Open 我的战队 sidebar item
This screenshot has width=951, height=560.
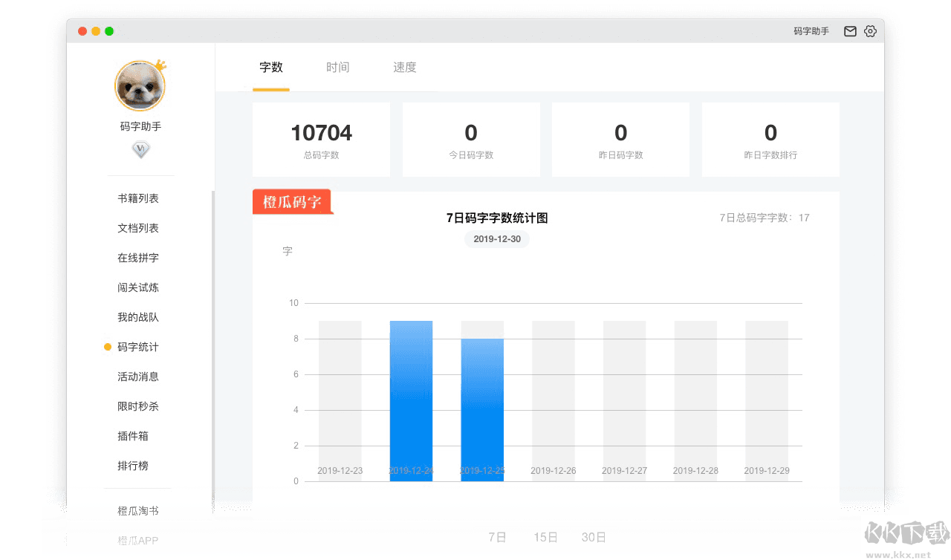(138, 317)
